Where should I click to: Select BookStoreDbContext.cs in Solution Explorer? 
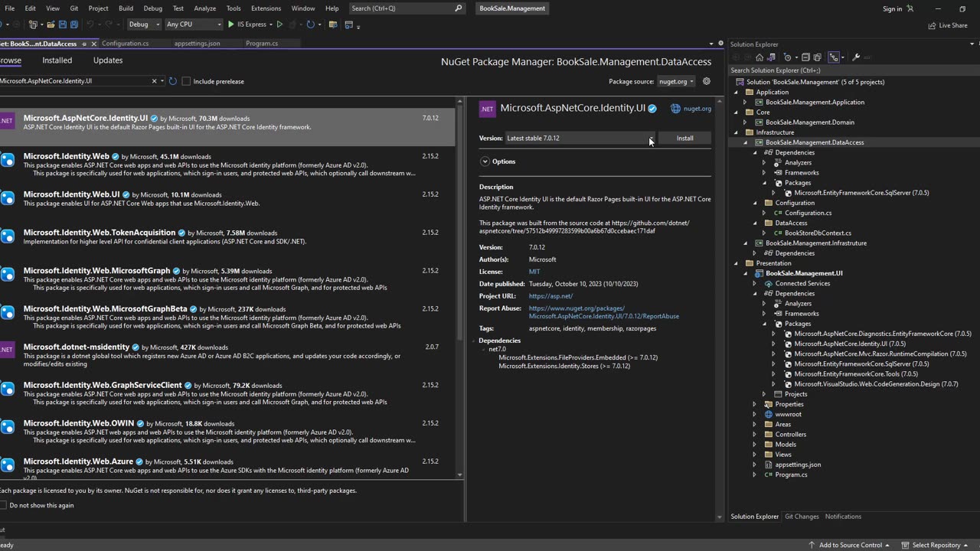(x=818, y=233)
